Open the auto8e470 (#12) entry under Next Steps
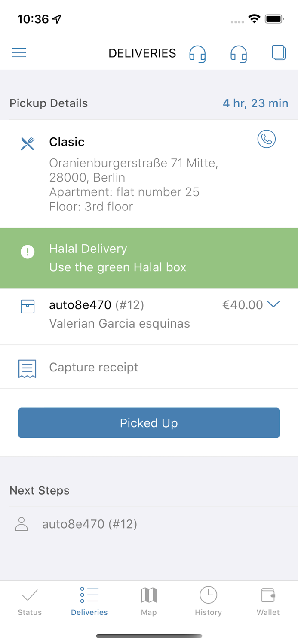The image size is (298, 644). tap(89, 524)
